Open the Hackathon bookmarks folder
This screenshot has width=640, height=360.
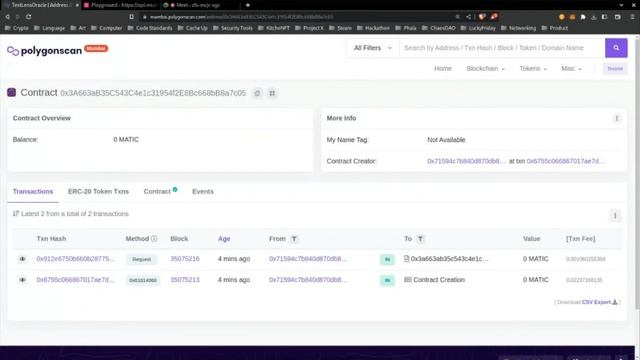373,28
